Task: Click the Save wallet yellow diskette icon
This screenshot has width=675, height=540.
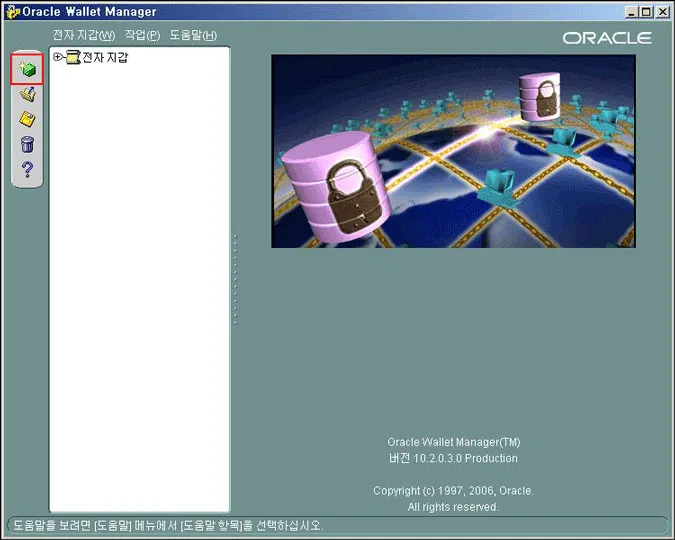Action: coord(28,119)
